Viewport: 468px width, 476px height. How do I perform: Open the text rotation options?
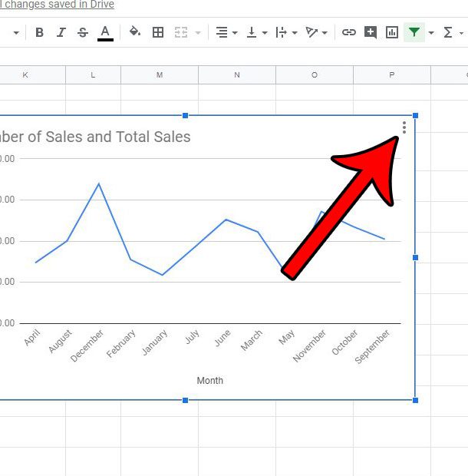coord(316,32)
